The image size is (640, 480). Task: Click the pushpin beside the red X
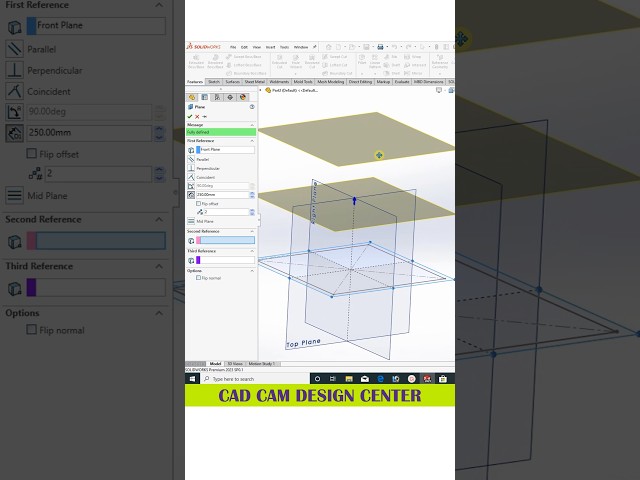[204, 117]
